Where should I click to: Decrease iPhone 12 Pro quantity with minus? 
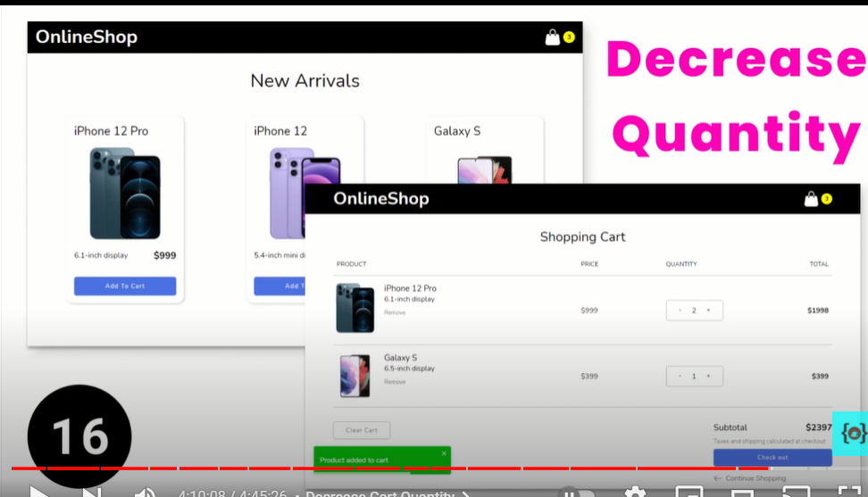(680, 311)
